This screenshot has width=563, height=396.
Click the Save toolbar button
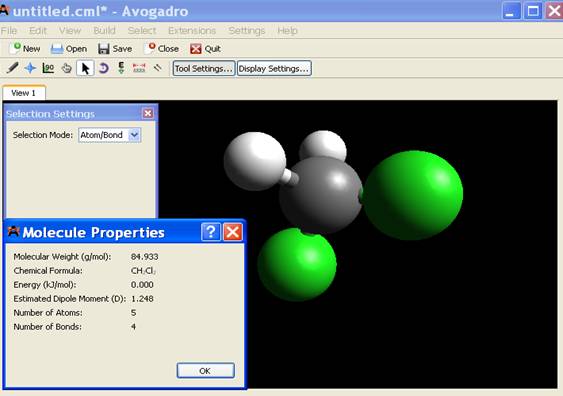(115, 48)
